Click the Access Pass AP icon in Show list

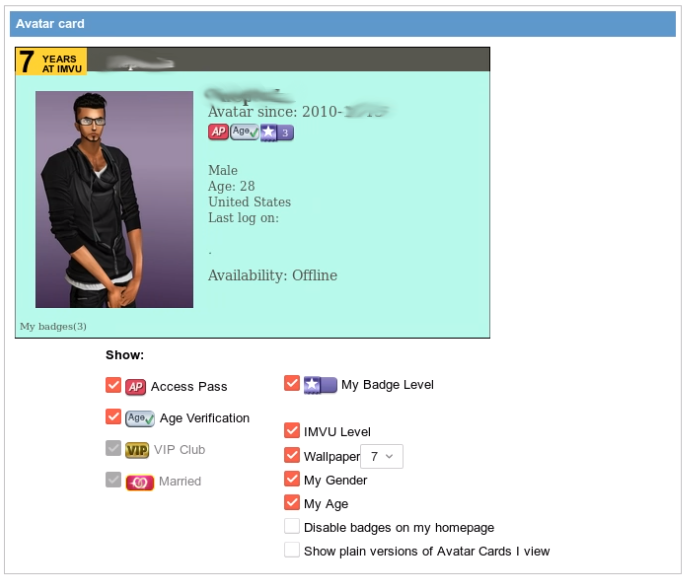[136, 387]
